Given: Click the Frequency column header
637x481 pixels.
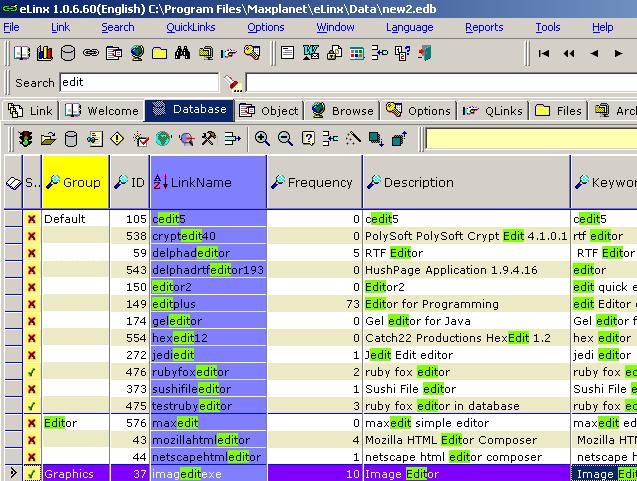Looking at the screenshot, I should click(314, 182).
